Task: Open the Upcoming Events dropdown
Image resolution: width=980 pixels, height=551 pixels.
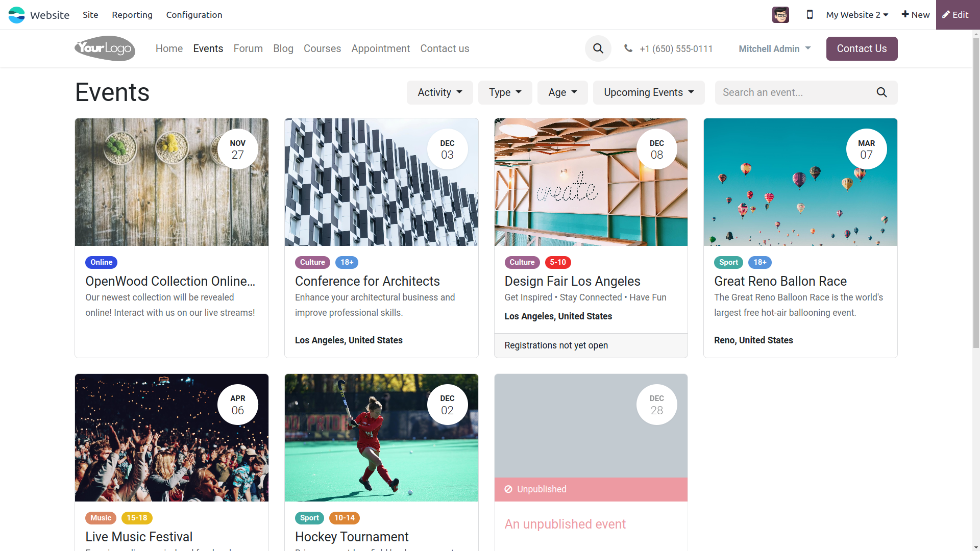Action: [x=648, y=92]
